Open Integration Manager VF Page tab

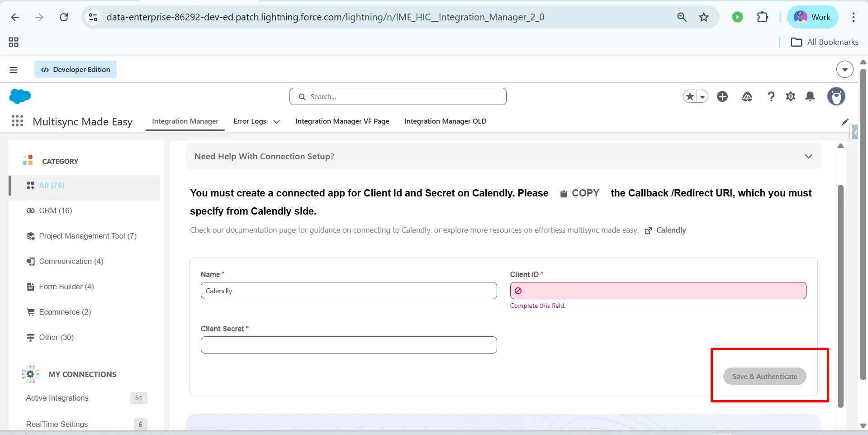(342, 121)
